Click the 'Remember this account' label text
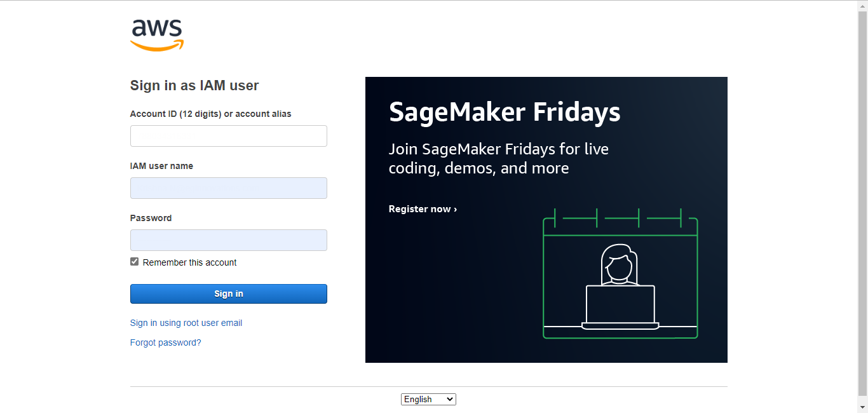868x413 pixels. click(x=189, y=262)
